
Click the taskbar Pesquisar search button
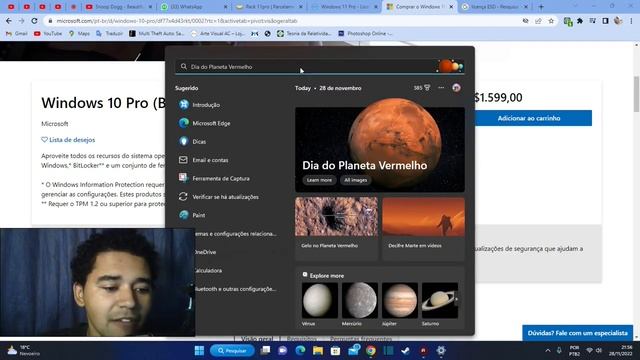[232, 350]
